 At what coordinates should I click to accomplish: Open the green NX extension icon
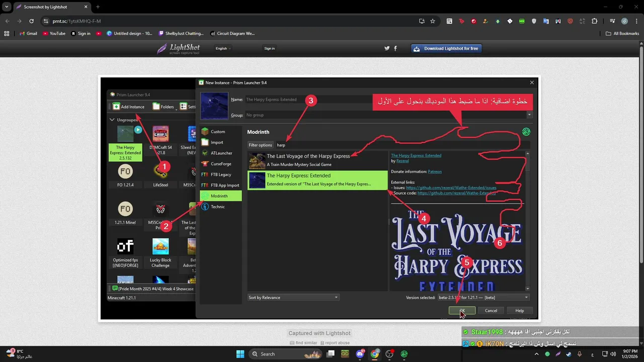click(522, 21)
